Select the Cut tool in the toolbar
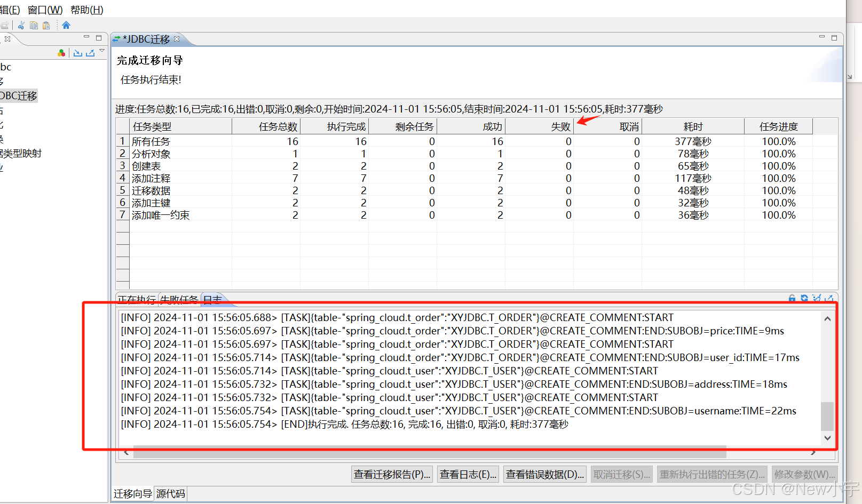862x504 pixels. tap(21, 25)
